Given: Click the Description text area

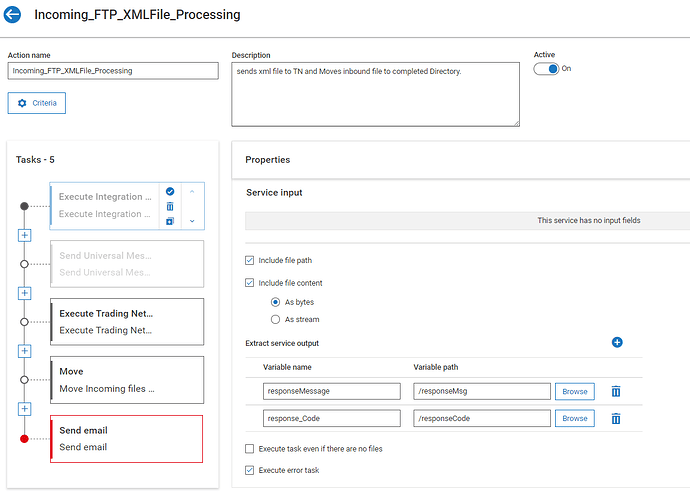Looking at the screenshot, I should point(375,94).
